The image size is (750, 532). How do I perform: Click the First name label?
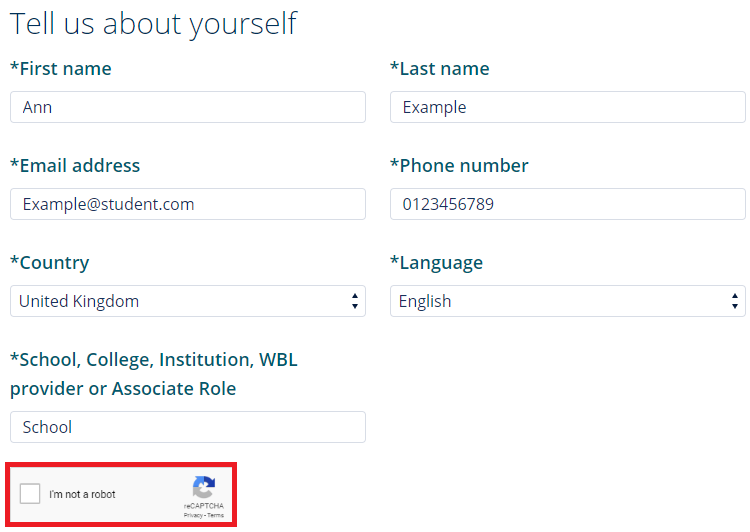(x=61, y=69)
